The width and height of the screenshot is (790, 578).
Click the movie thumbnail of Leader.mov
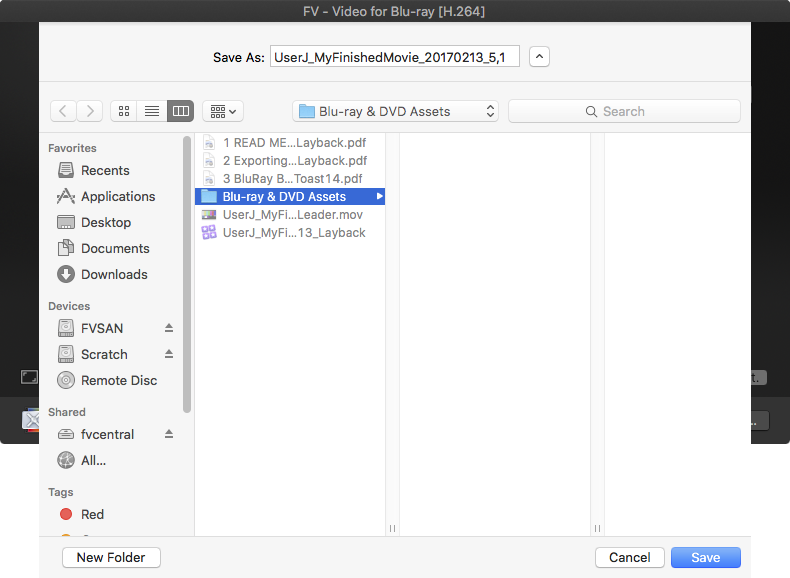tap(209, 215)
